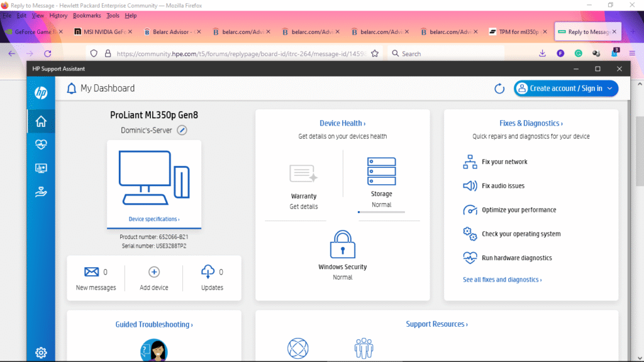Edit the device nickname with pencil icon

(182, 130)
